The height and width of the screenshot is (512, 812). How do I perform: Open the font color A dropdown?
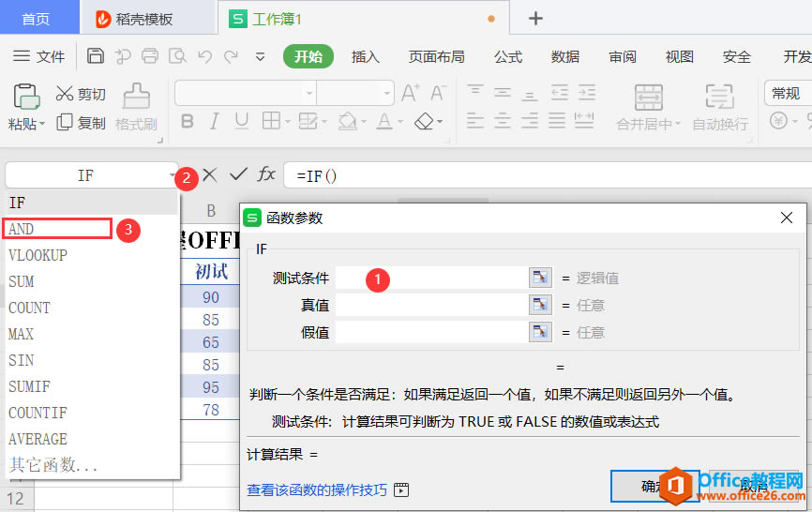[400, 122]
